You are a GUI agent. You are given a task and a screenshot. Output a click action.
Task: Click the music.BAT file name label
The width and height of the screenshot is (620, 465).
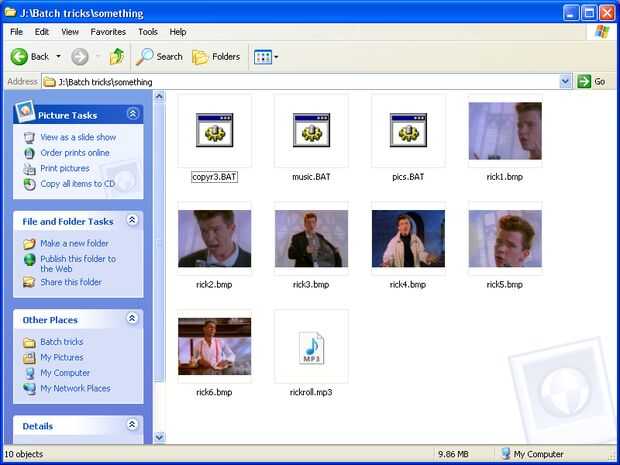[311, 177]
